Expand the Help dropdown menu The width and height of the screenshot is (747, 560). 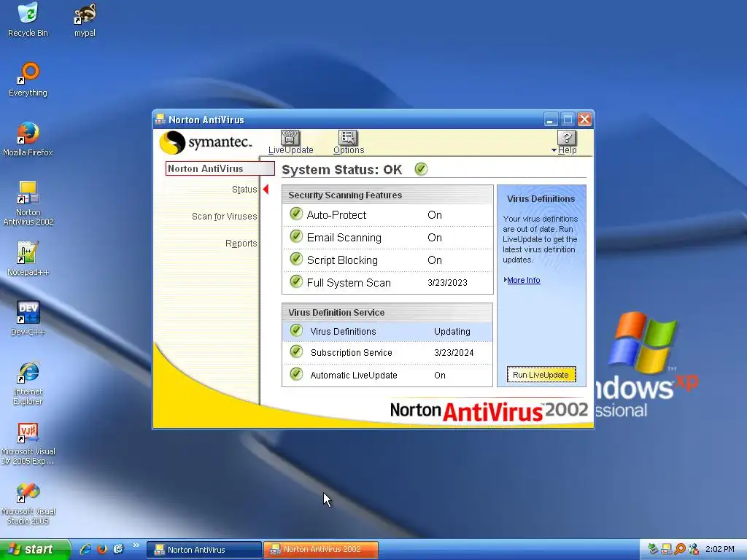point(565,142)
